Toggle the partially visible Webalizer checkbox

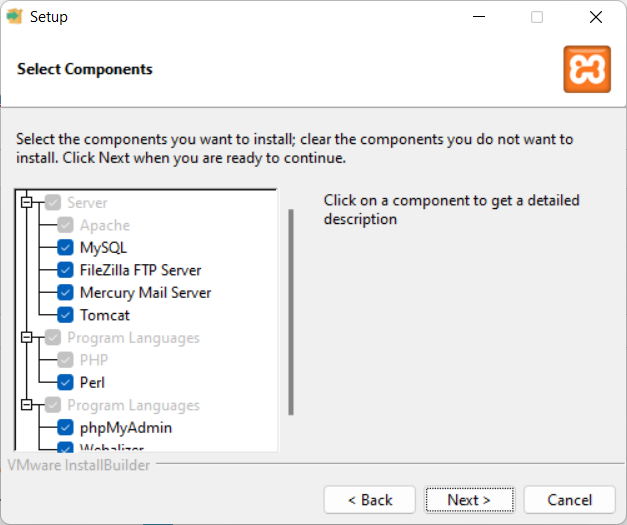65,447
